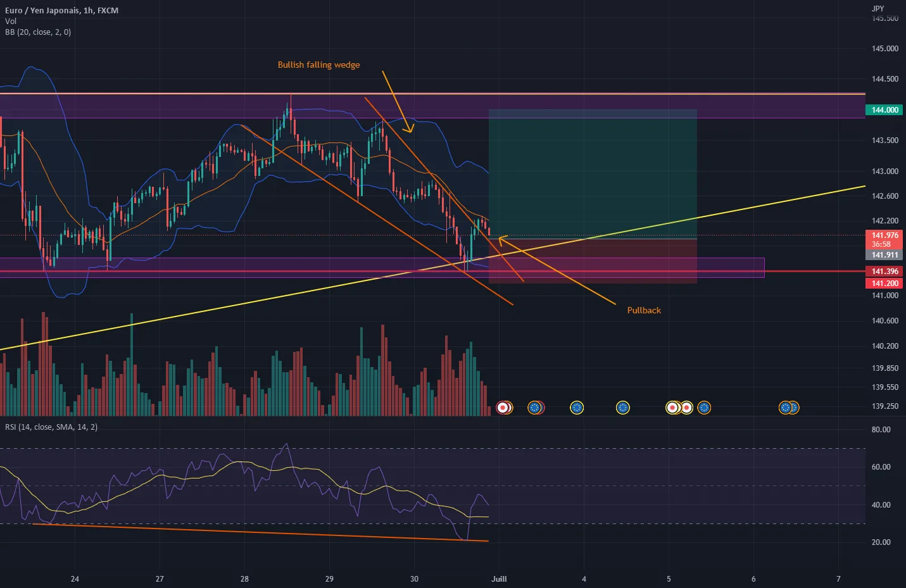Click the 145.000 price axis value
906x588 pixels.
(x=884, y=49)
